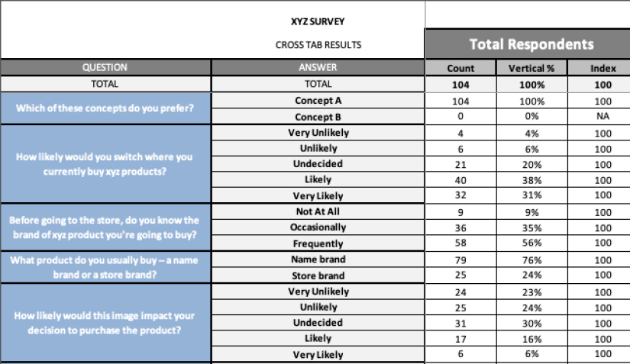Select the Vertical % column header
The height and width of the screenshot is (364, 630).
[531, 68]
